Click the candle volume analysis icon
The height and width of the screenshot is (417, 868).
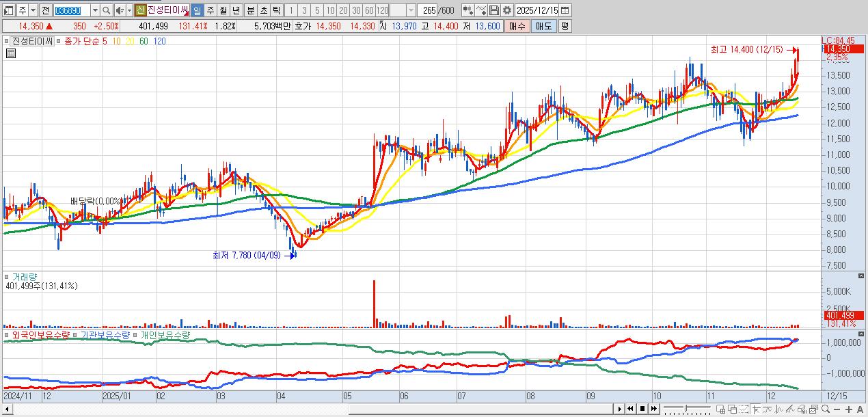802,409
